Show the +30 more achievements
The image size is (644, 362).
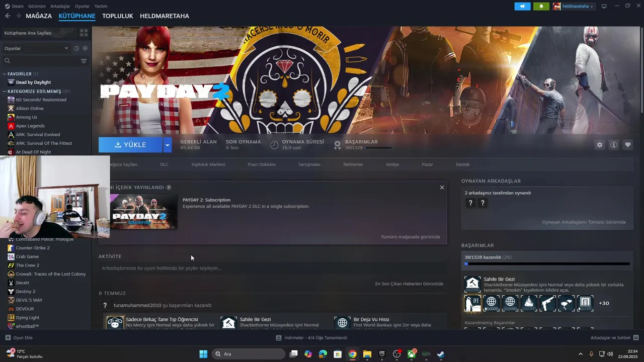pyautogui.click(x=604, y=303)
